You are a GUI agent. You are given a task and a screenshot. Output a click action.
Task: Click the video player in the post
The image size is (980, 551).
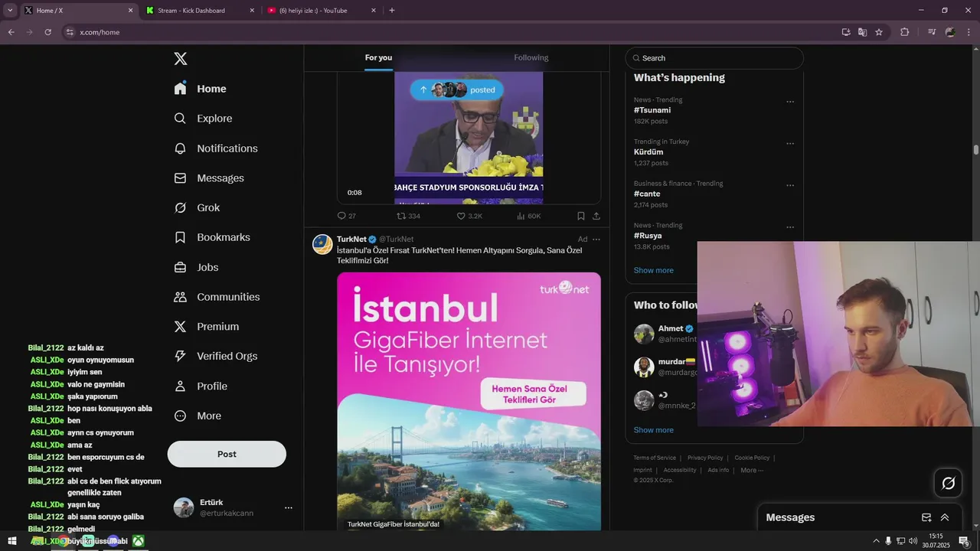[469, 138]
